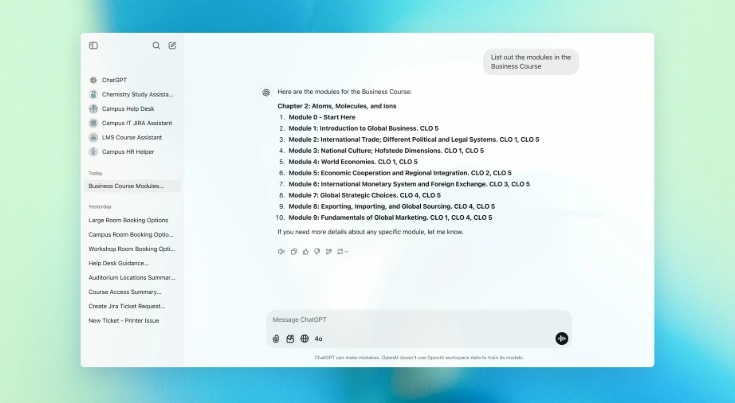Click 'Module 6: International Monetary System' line
Screen dimensions: 735x403
(x=409, y=185)
